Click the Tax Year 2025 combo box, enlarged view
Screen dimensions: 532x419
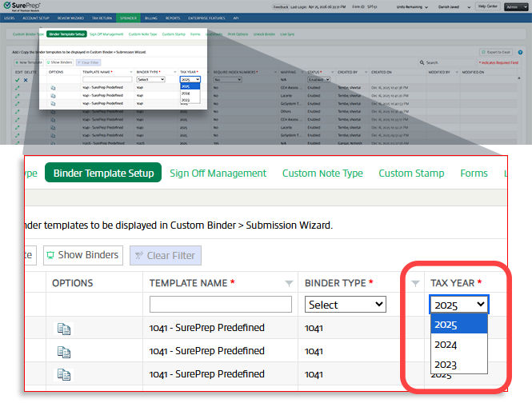pyautogui.click(x=458, y=305)
